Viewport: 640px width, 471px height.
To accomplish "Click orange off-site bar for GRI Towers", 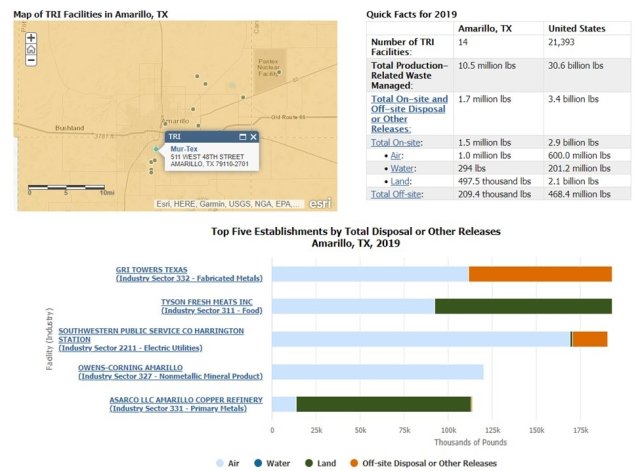I will [540, 274].
